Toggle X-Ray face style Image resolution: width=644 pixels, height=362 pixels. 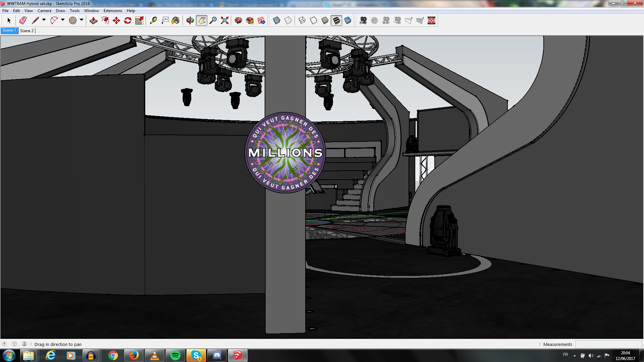coord(277,21)
